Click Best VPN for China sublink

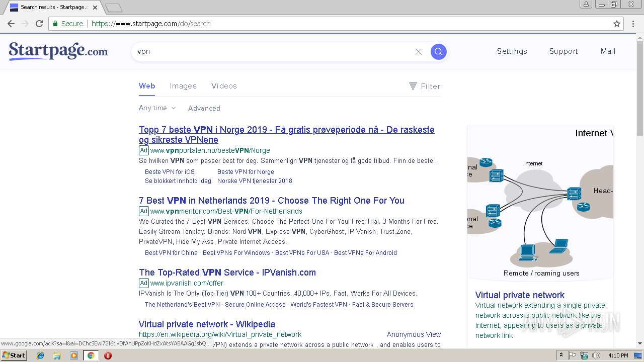(171, 253)
